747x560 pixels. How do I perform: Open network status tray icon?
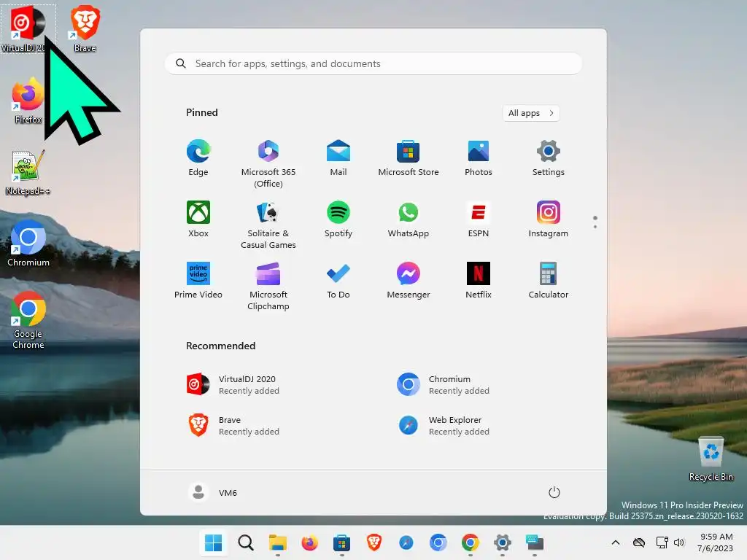coord(662,542)
